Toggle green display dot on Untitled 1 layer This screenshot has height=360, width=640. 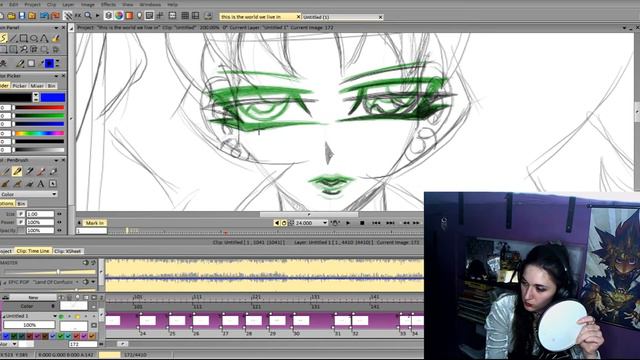point(62,316)
